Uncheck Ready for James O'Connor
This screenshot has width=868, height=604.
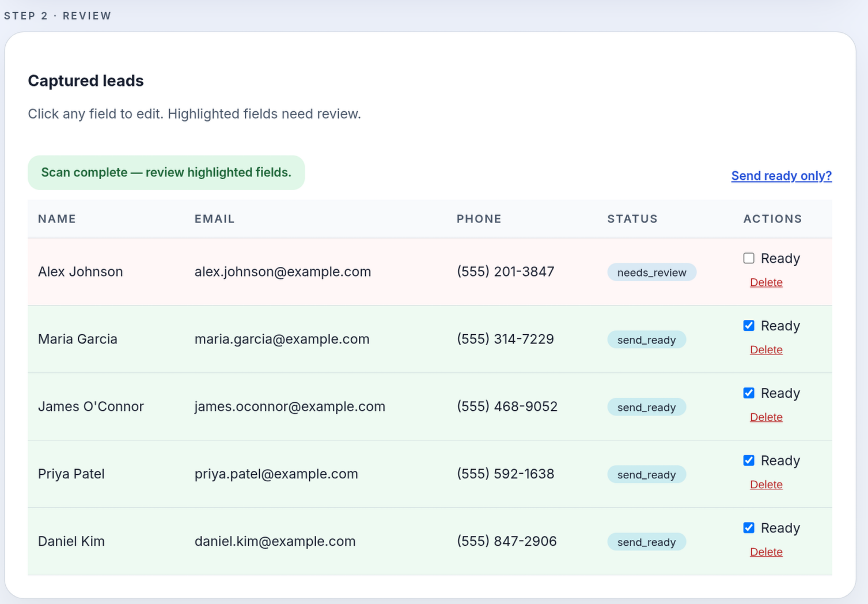748,393
